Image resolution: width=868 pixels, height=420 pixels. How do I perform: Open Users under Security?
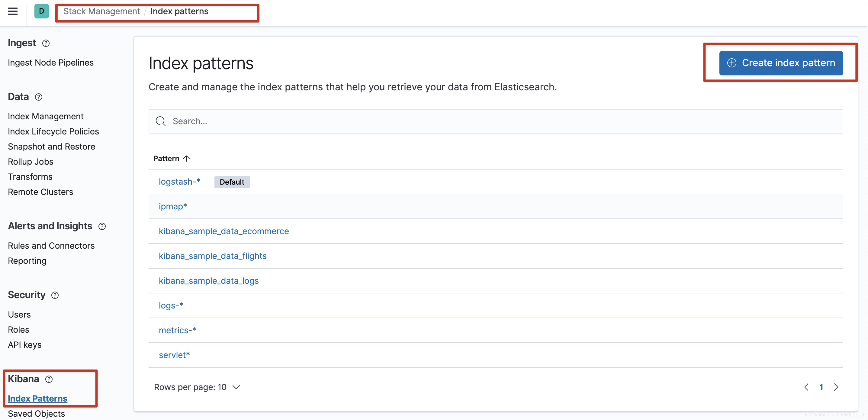click(x=19, y=315)
